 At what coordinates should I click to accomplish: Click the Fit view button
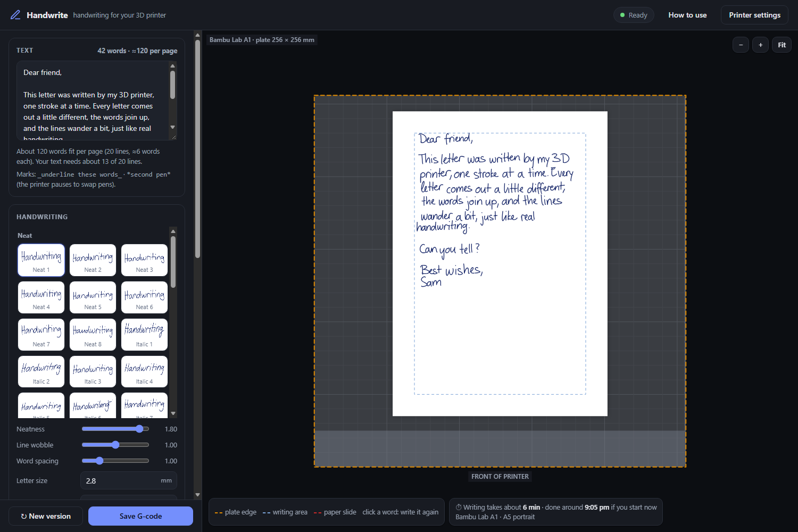782,45
